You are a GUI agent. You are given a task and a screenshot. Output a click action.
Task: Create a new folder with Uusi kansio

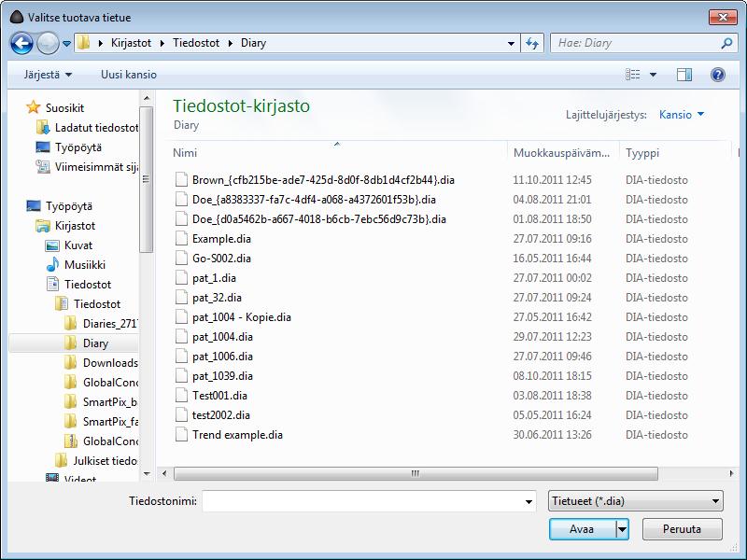coord(129,75)
